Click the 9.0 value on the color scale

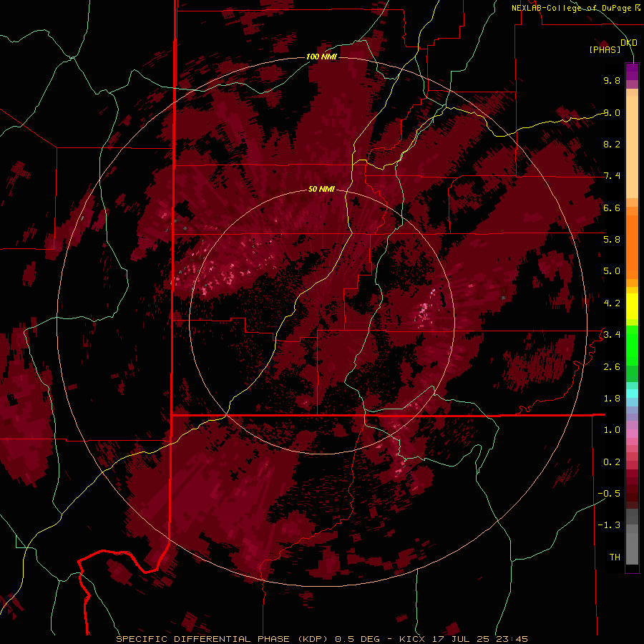(x=612, y=112)
